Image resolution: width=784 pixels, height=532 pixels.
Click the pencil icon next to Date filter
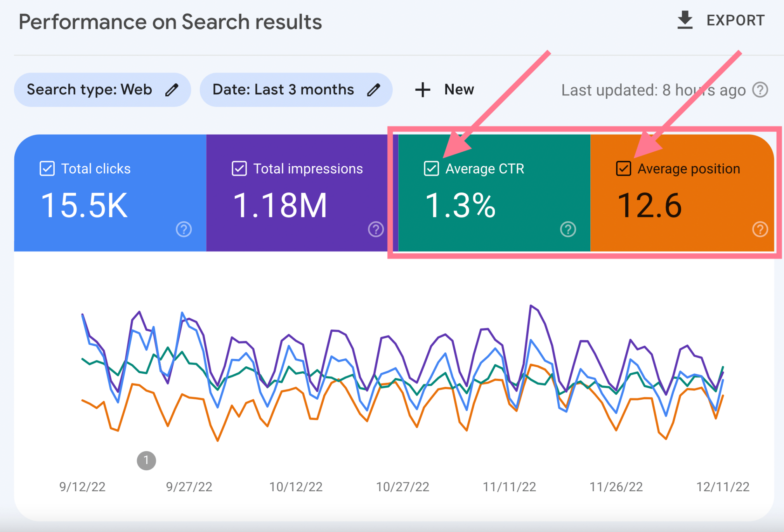(x=373, y=89)
